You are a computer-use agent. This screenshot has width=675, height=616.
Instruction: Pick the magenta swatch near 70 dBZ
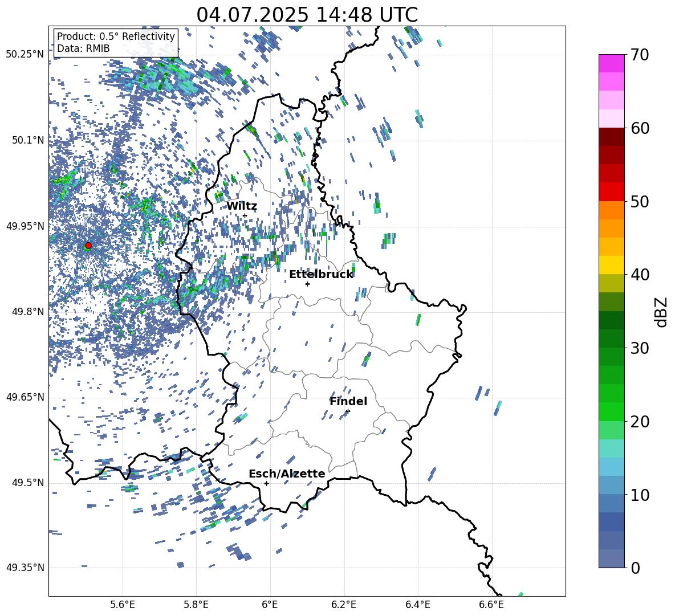[x=611, y=63]
